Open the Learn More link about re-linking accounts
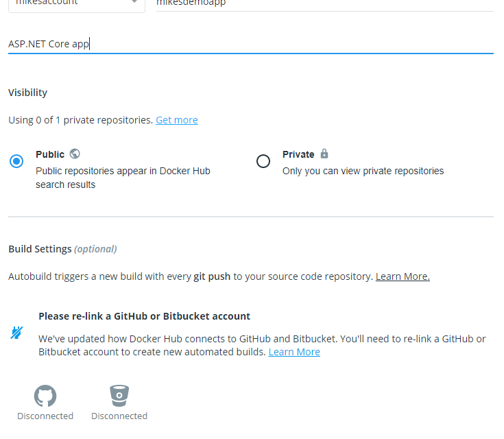Viewport: 504px width, 439px height. pos(294,352)
